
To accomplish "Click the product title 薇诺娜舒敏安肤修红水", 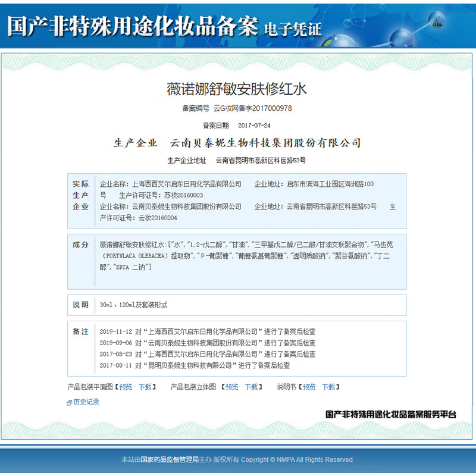I will pos(237,89).
